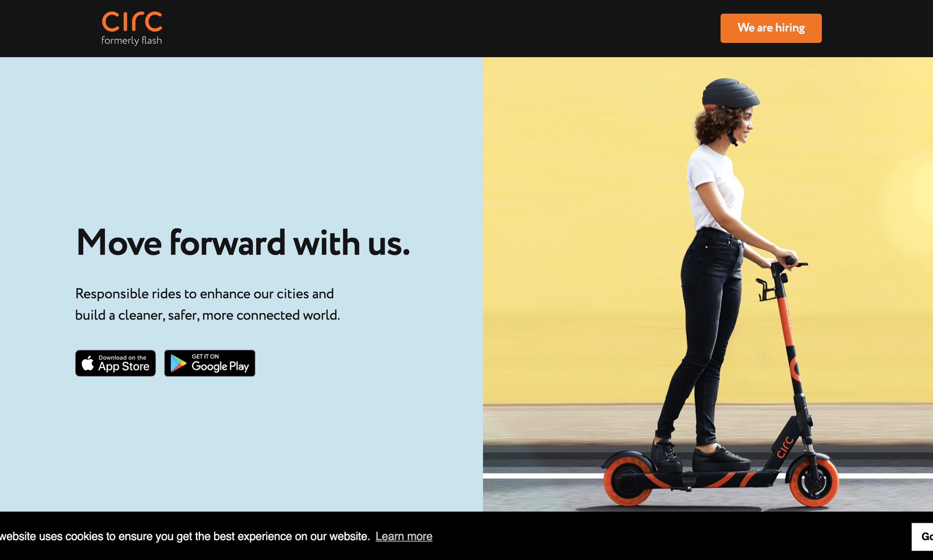Click the rider's black helmet in photo
Image resolution: width=933 pixels, height=560 pixels.
(x=730, y=92)
